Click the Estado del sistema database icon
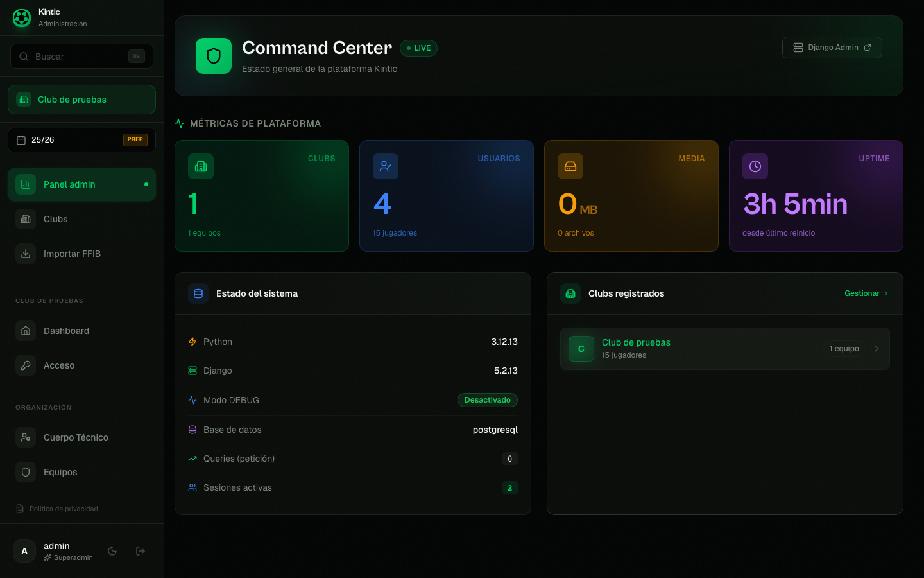This screenshot has height=578, width=924. (198, 293)
